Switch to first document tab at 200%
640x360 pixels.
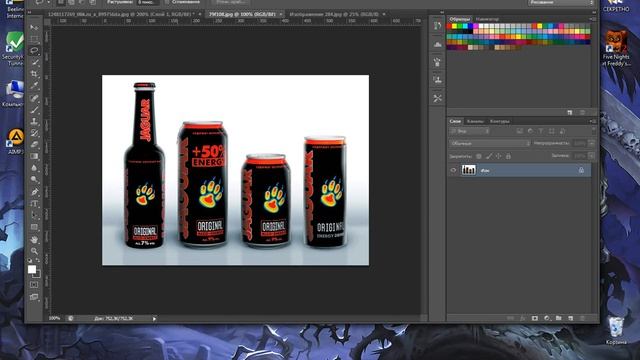[x=122, y=14]
